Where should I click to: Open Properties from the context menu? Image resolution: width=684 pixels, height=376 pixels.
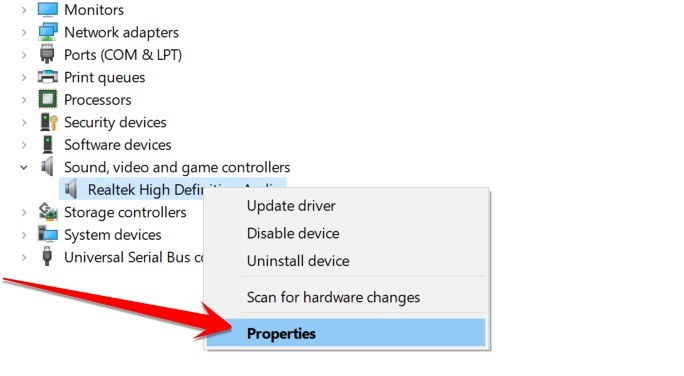[346, 333]
